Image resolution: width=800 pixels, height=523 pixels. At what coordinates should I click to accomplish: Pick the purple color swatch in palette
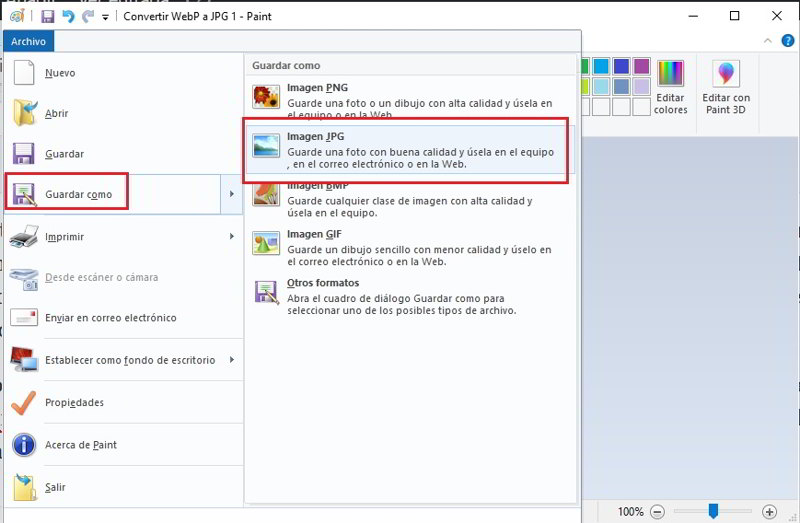641,67
